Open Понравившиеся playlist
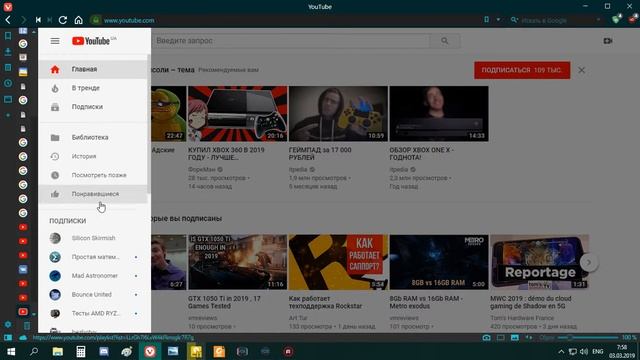The height and width of the screenshot is (360, 640). pyautogui.click(x=93, y=194)
